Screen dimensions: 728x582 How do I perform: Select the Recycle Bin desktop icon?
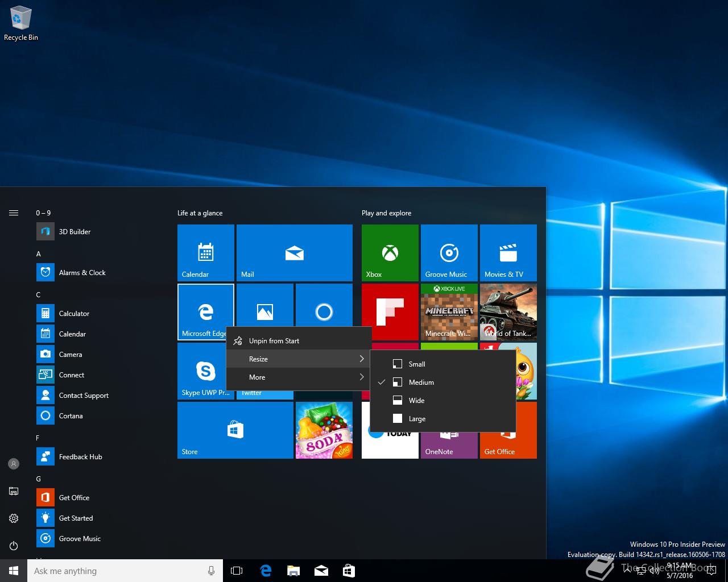tap(21, 24)
